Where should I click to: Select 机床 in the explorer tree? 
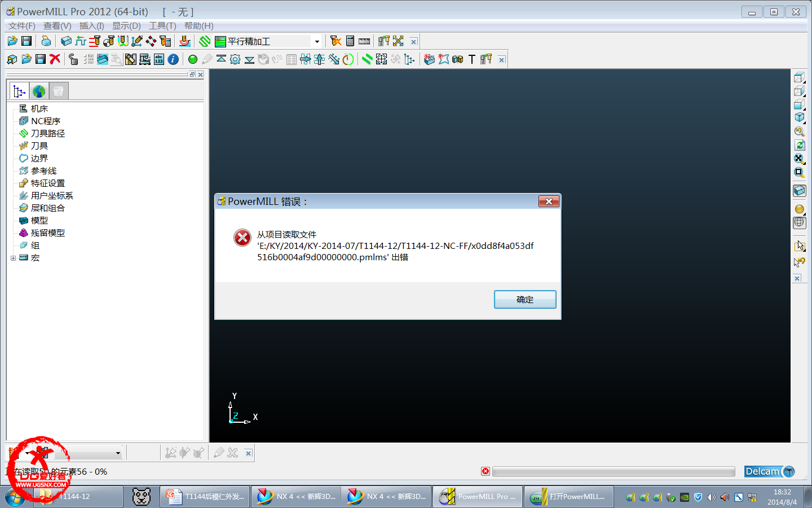[x=39, y=108]
